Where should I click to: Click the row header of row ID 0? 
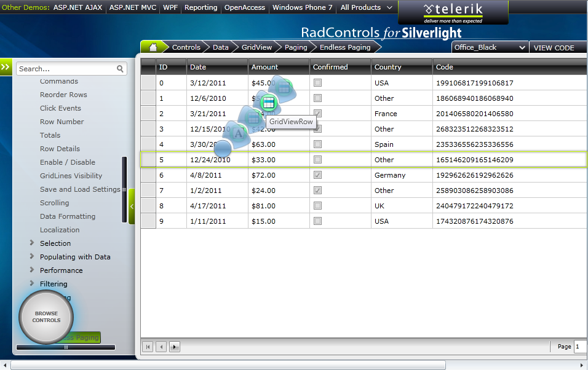click(x=148, y=82)
